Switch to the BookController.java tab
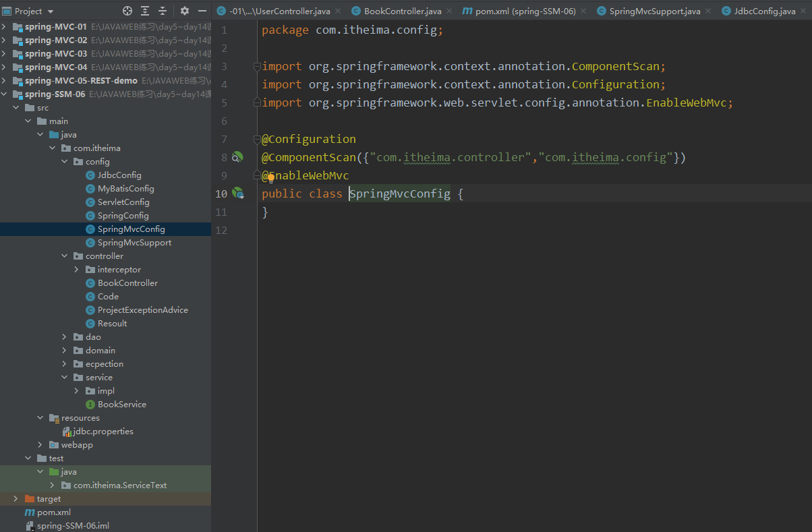This screenshot has width=812, height=532. point(402,11)
